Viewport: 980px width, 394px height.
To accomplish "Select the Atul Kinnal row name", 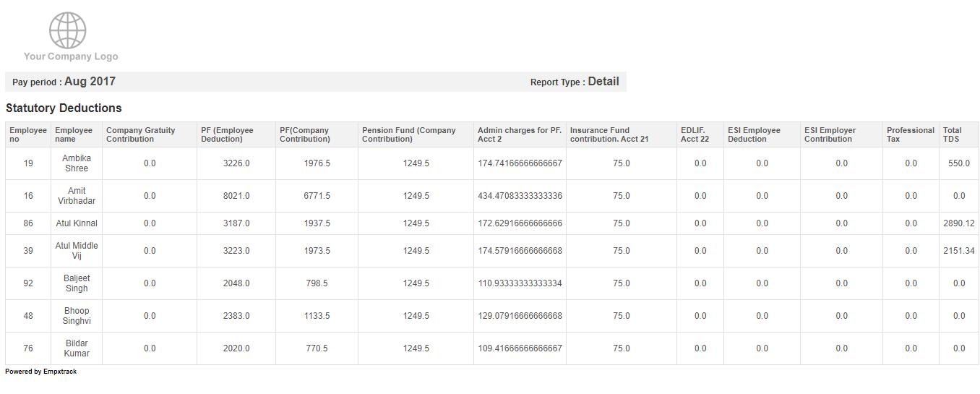I will coord(77,223).
